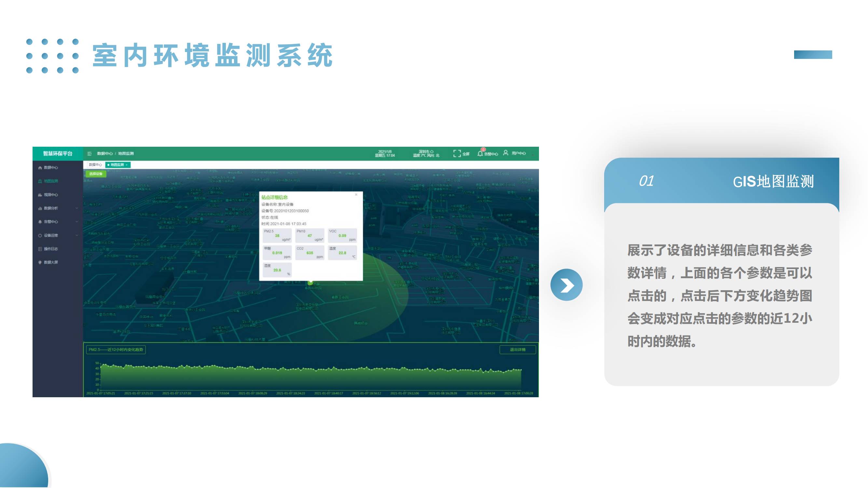
Task: Click the blue right-arrow circle icon
Action: [566, 285]
